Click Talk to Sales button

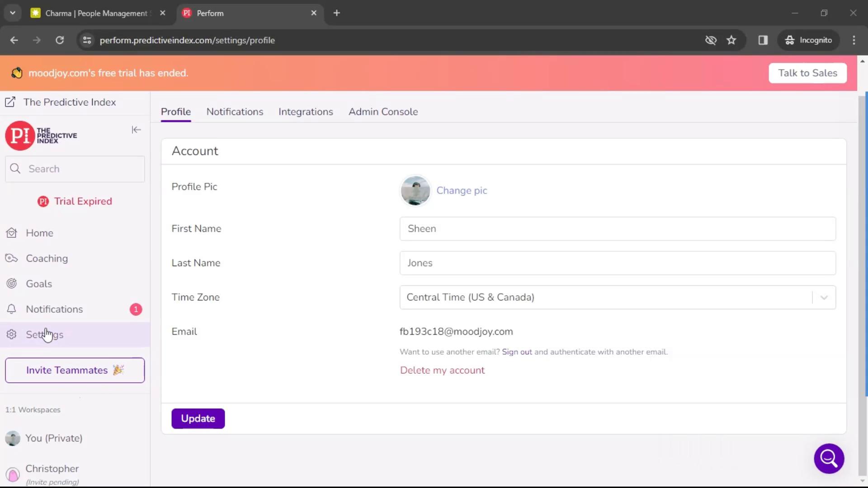[808, 73]
